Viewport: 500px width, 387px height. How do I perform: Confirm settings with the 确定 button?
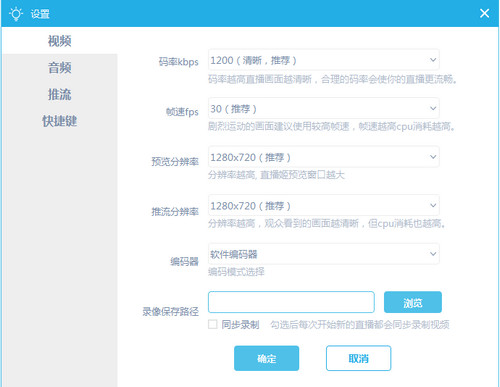(x=266, y=358)
